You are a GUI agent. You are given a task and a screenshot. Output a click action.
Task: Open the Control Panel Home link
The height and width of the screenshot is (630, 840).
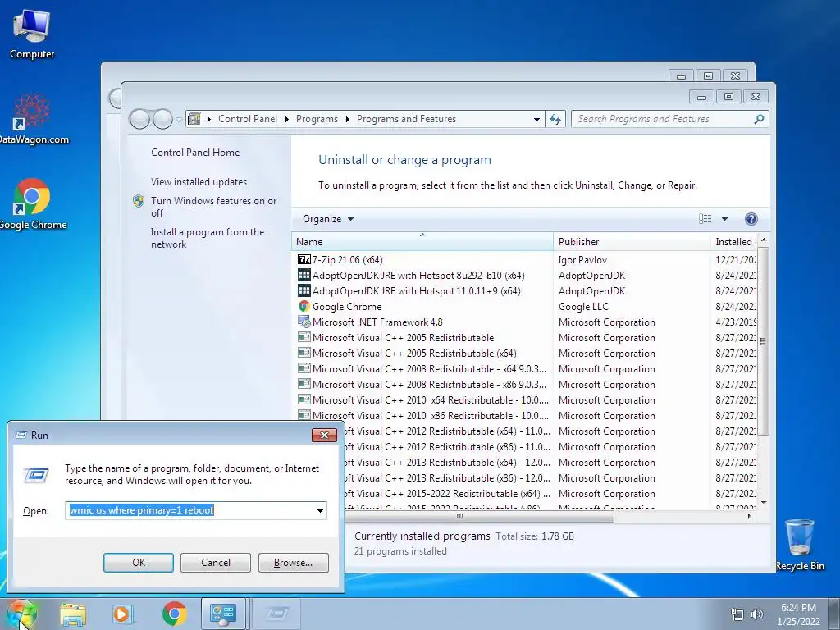click(x=195, y=152)
